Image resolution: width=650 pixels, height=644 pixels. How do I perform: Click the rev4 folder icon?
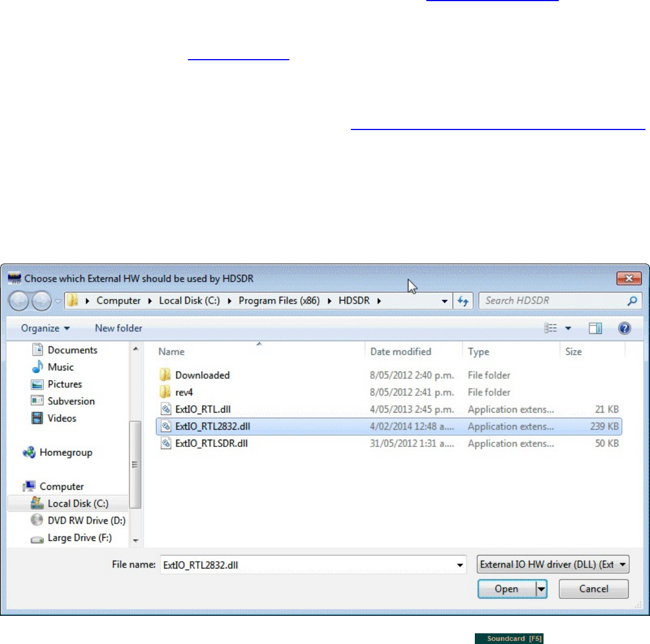point(165,392)
